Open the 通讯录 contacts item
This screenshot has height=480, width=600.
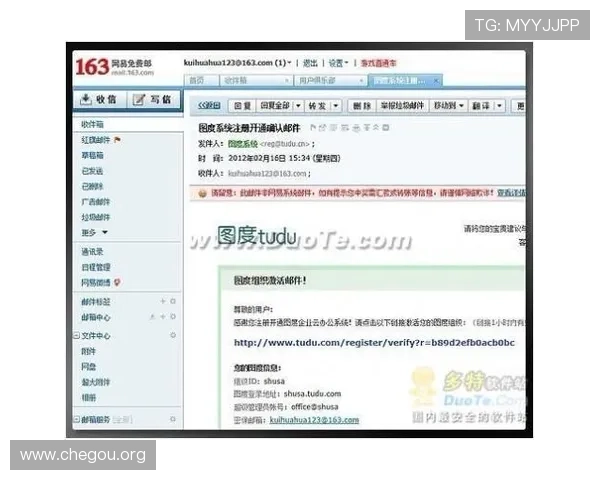[92, 251]
